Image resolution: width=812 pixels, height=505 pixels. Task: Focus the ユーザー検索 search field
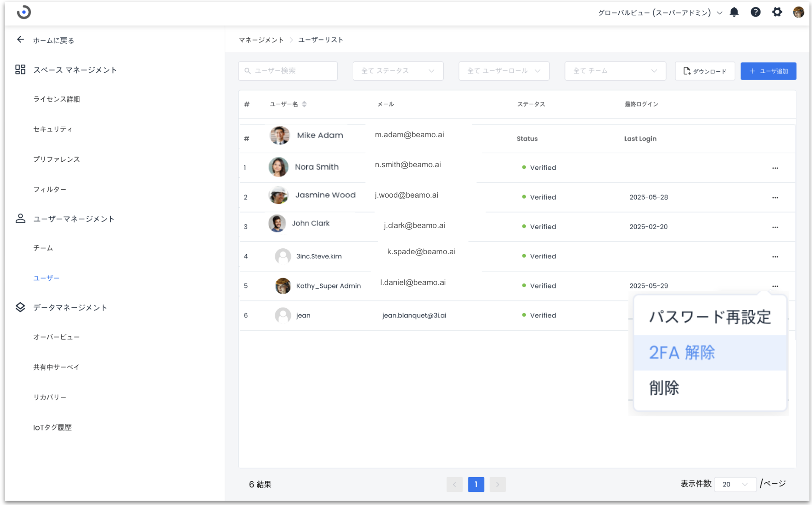pos(288,71)
